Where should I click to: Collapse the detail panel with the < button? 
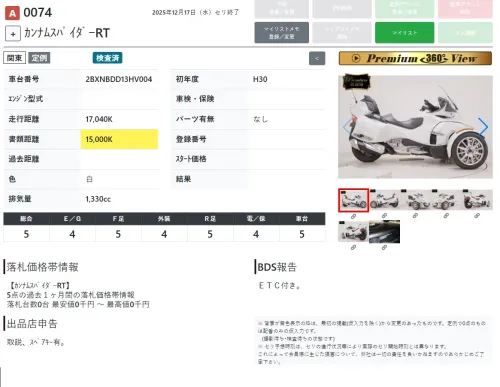(x=317, y=58)
